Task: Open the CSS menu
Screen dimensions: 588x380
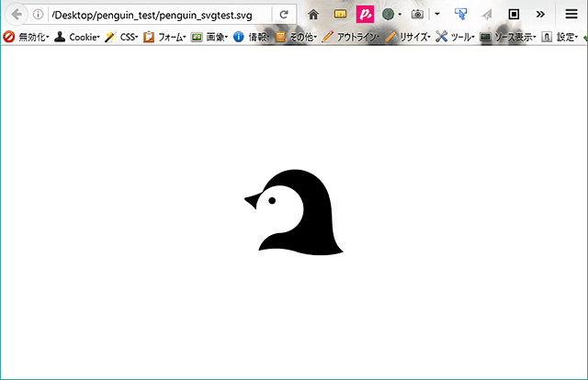Action: pos(121,37)
